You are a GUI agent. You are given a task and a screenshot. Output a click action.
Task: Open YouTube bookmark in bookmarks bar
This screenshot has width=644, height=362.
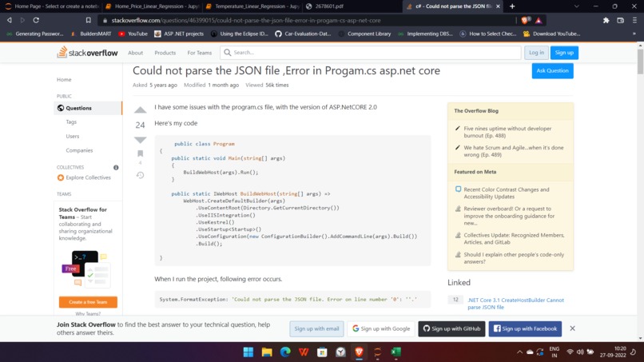133,34
